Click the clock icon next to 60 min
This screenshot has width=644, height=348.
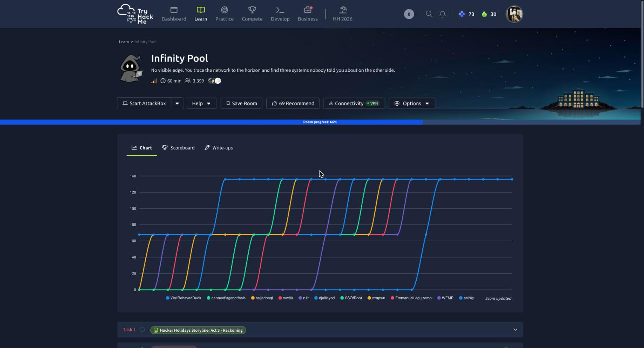pos(163,81)
